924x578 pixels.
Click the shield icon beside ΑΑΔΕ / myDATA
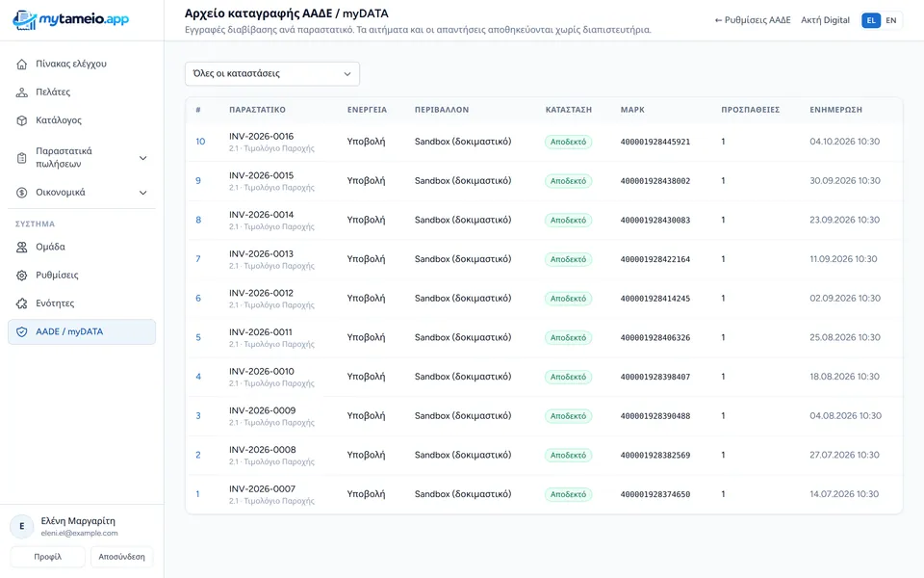pos(22,332)
